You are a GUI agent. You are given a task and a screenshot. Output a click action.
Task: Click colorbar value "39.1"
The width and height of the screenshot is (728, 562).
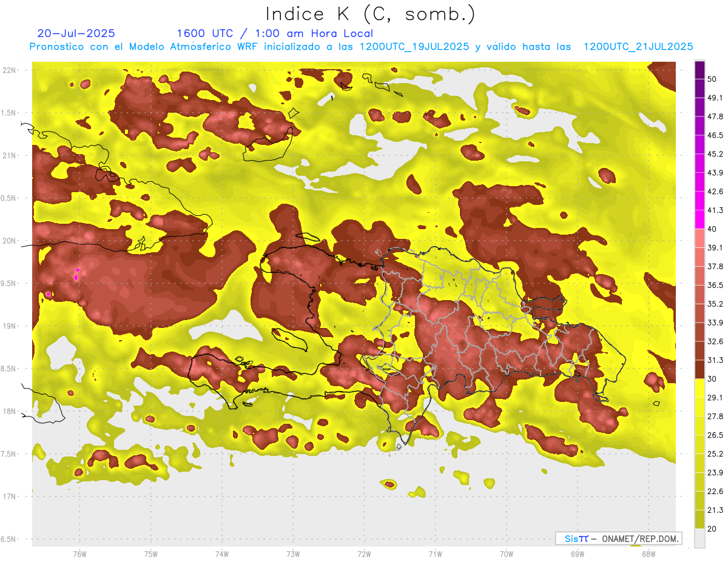tap(715, 248)
